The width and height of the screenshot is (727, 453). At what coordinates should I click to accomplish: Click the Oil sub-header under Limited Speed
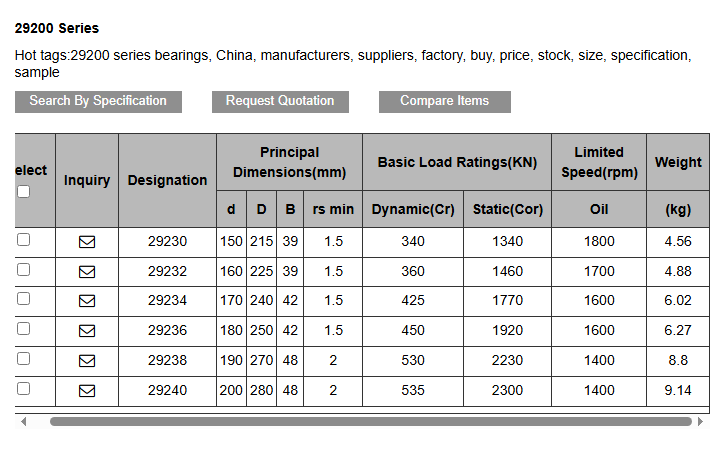(x=599, y=209)
